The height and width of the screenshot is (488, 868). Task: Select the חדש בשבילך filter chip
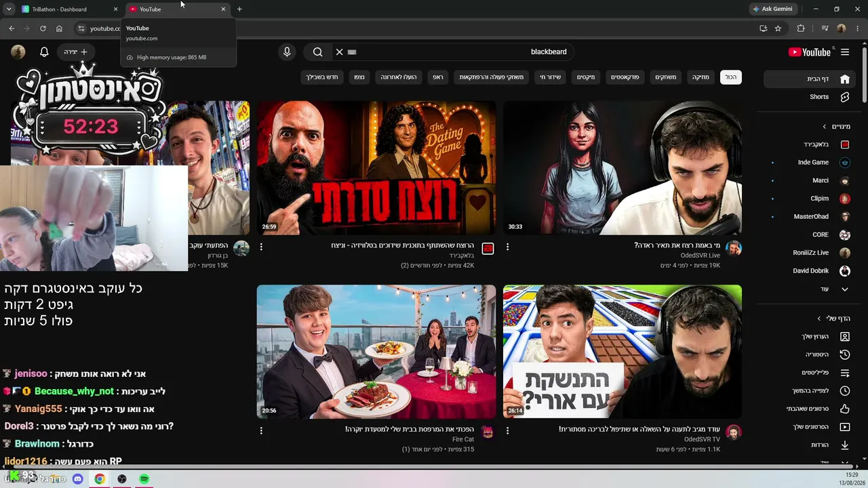coord(322,77)
